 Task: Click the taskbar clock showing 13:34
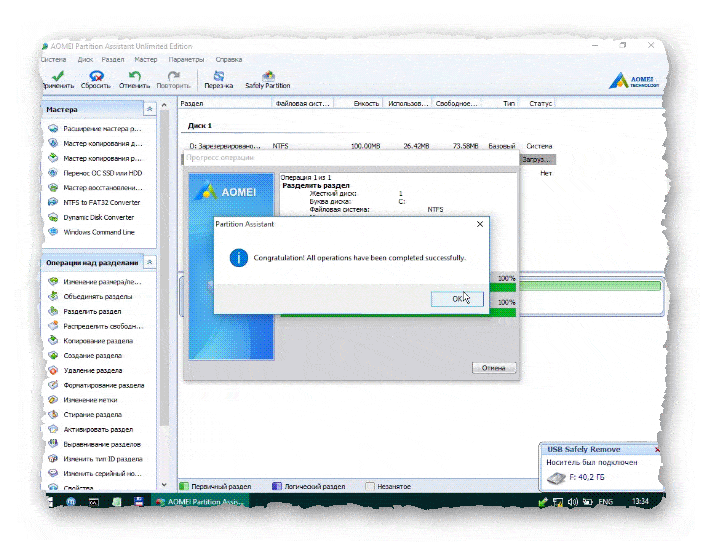640,501
